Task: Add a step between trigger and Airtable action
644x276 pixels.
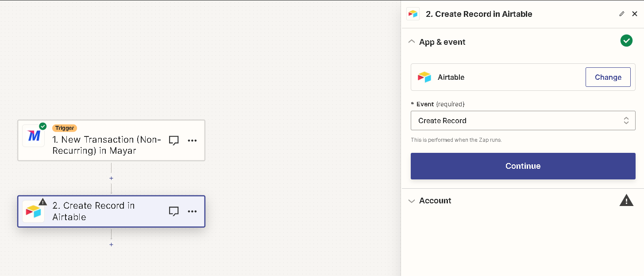Action: pyautogui.click(x=111, y=178)
